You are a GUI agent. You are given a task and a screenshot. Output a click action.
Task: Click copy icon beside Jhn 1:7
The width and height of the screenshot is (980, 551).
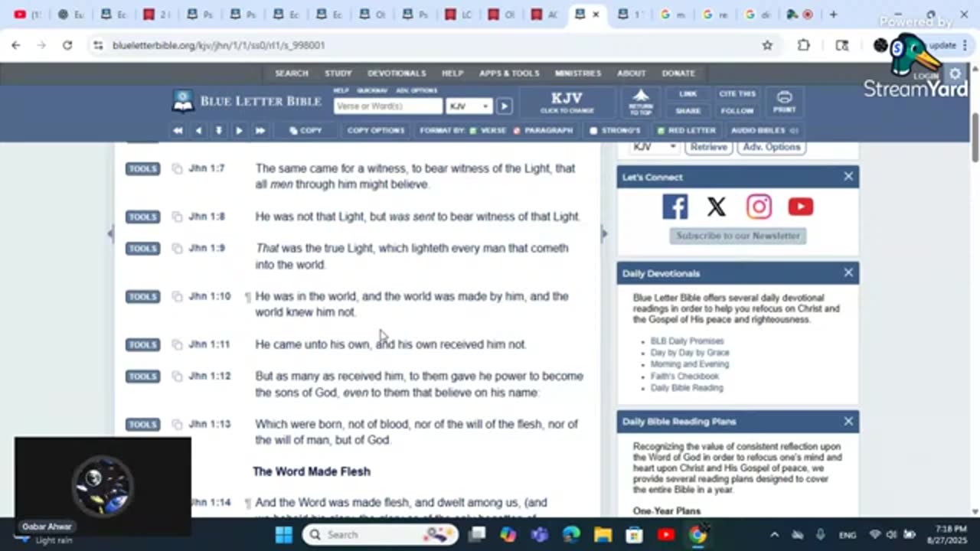click(x=177, y=168)
